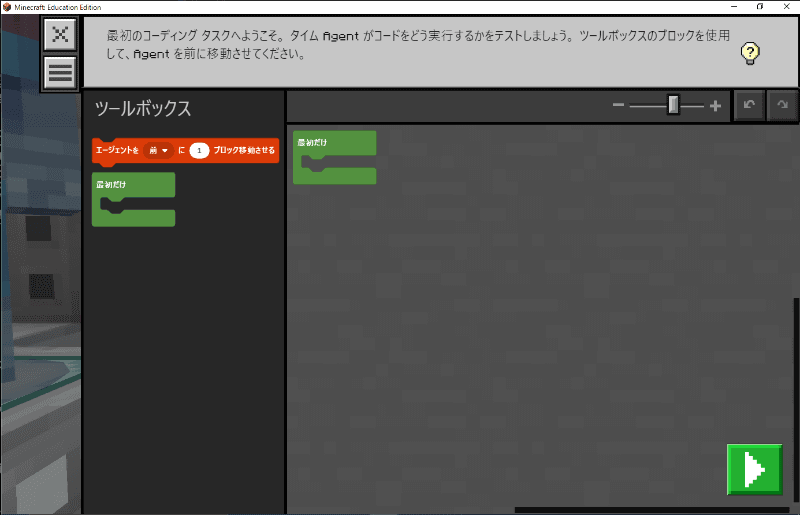The image size is (800, 515).
Task: Click the number field showing 1
Action: coord(199,151)
